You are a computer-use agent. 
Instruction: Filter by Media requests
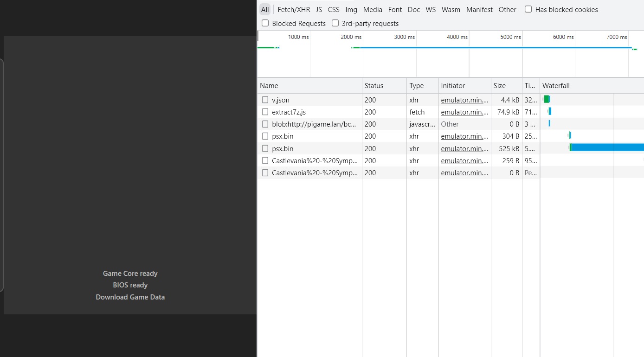[373, 9]
